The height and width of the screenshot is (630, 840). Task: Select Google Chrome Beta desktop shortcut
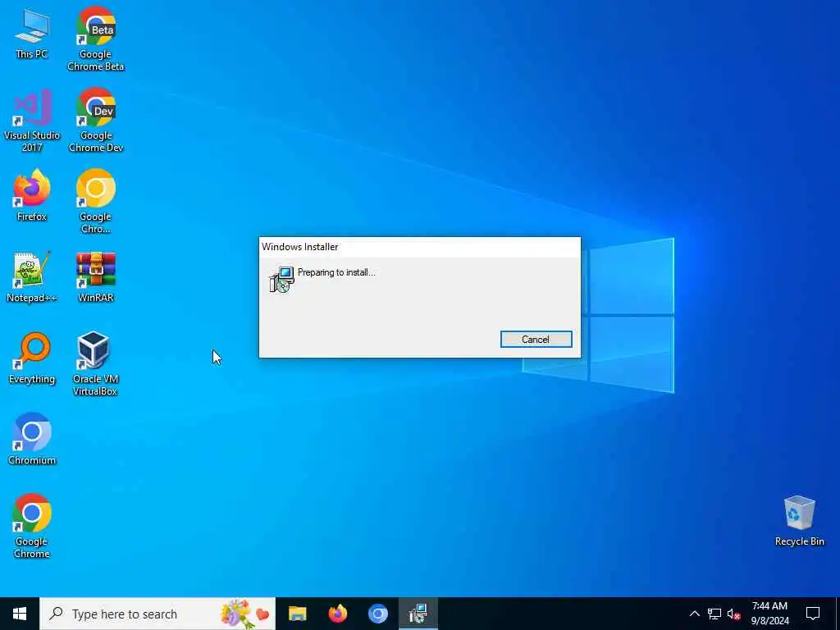[95, 39]
